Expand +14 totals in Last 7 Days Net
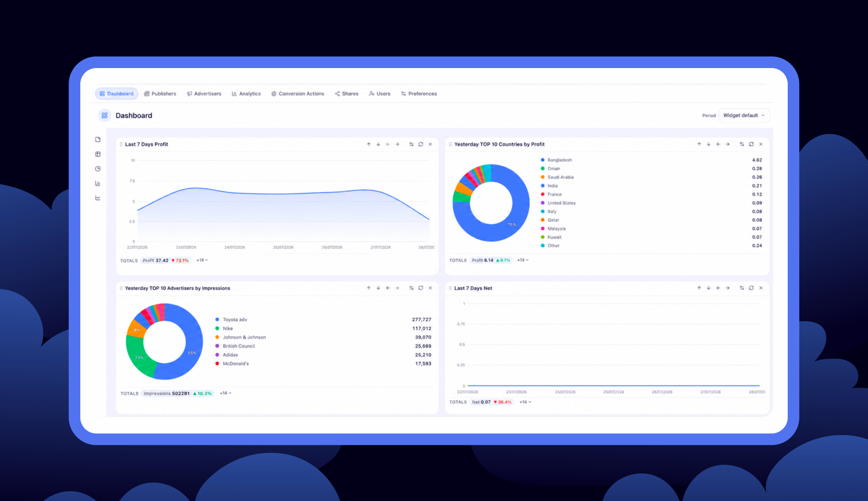 pyautogui.click(x=525, y=402)
